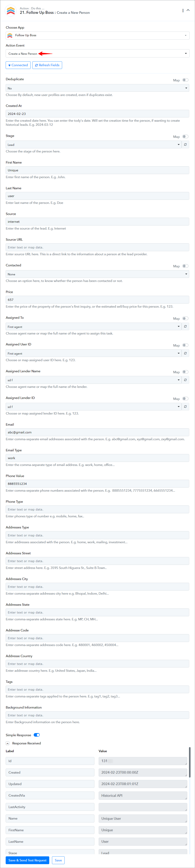Click the Follow Up Boss logo in the header
Screen dimensions: 195x868
pos(11,11)
